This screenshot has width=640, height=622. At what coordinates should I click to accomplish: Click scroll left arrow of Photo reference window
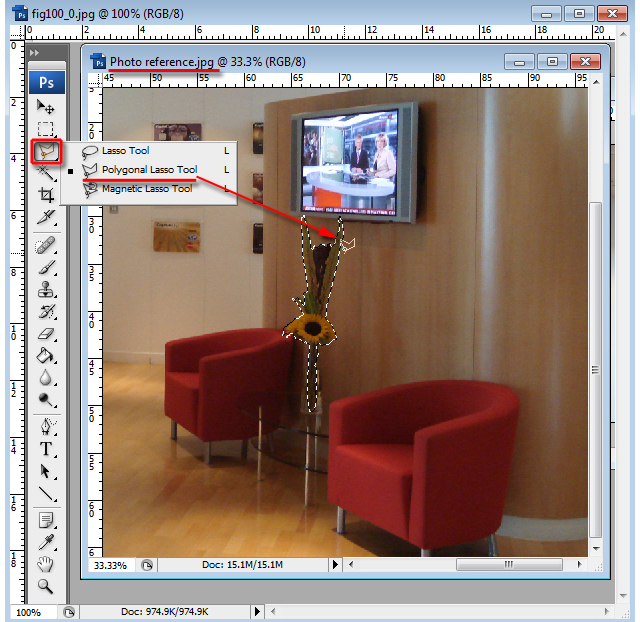351,565
